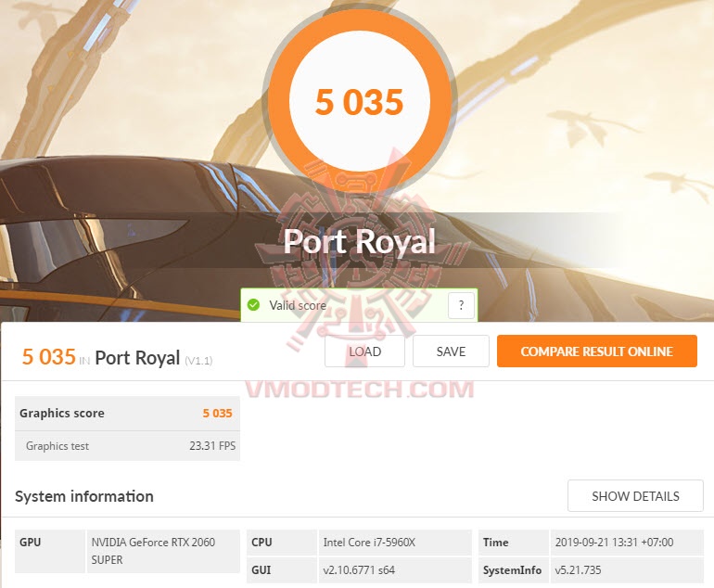The width and height of the screenshot is (714, 588).
Task: Click the large Port Royal banner title
Action: (359, 242)
